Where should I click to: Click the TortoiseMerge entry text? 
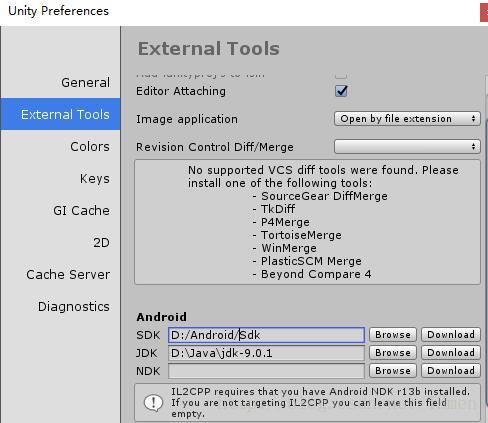(301, 235)
